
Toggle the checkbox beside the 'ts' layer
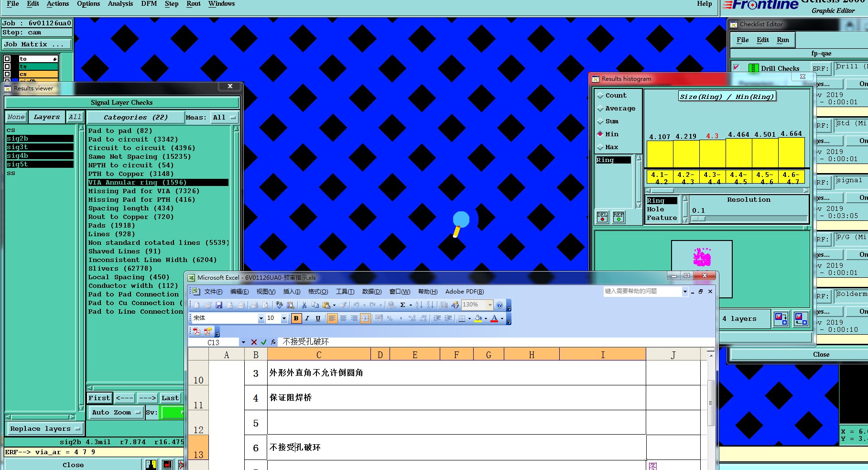point(7,66)
